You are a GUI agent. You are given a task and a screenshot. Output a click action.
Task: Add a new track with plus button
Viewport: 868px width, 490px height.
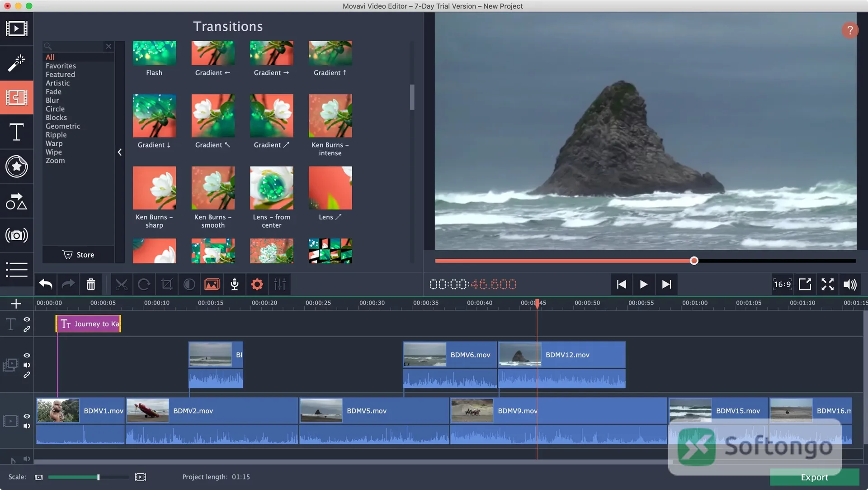tap(16, 304)
